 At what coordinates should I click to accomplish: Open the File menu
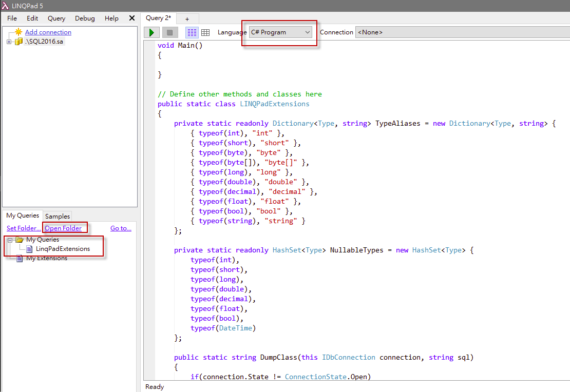pos(12,18)
